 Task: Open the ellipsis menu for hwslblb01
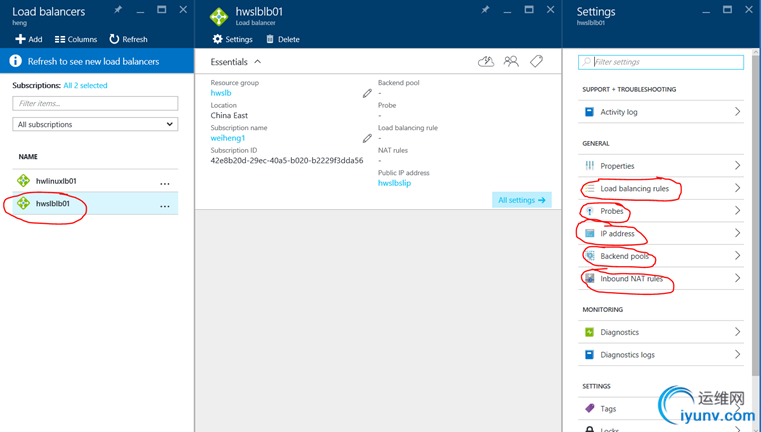pyautogui.click(x=165, y=206)
